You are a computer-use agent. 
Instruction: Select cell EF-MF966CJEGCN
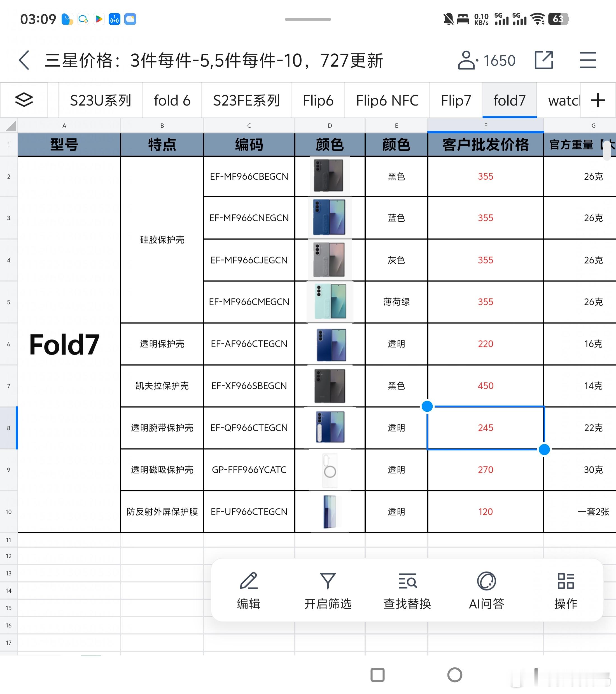[x=249, y=260]
